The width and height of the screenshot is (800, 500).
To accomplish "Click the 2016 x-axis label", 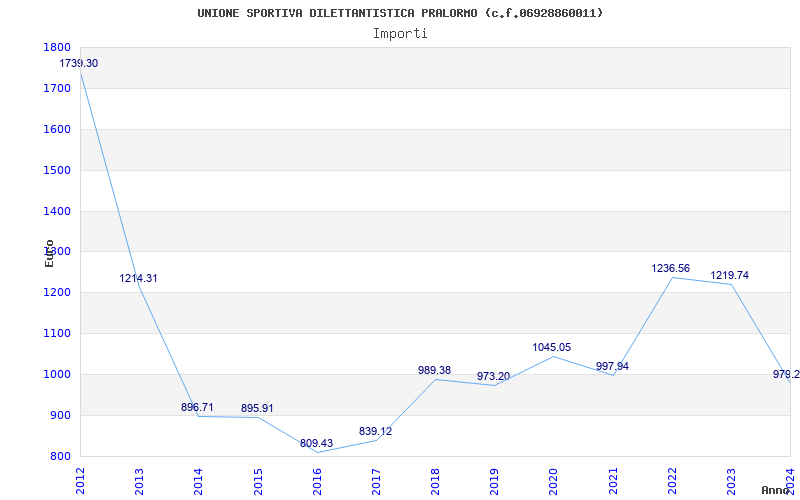I will [x=317, y=482].
